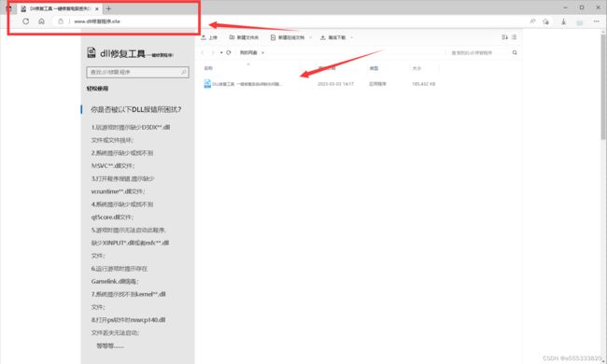
Task: Click the sort order icon in file toolbar
Action: (x=504, y=37)
